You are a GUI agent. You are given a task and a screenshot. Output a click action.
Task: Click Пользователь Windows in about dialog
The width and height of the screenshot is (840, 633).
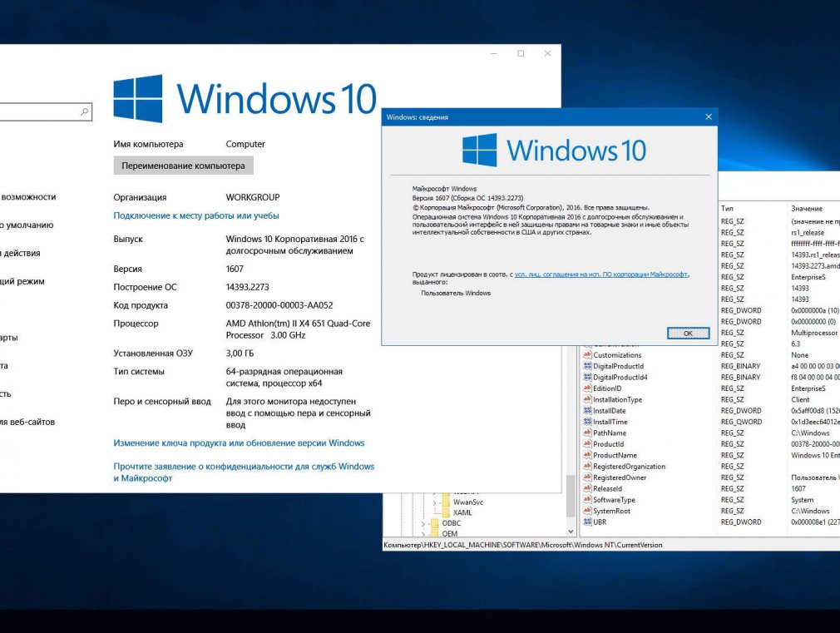click(x=456, y=293)
